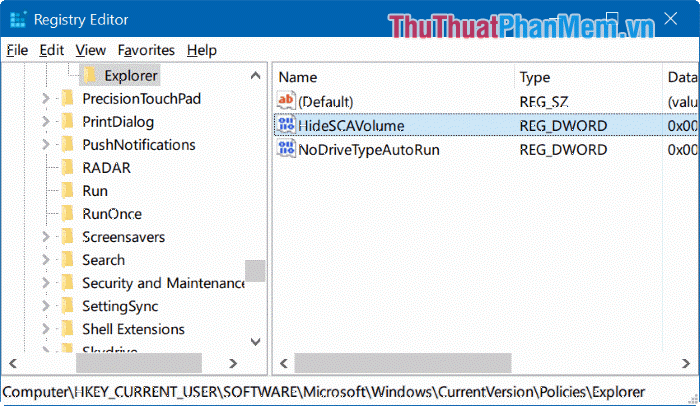Expand the PushNotifications key
Viewport: 700px width, 406px height.
(x=46, y=144)
